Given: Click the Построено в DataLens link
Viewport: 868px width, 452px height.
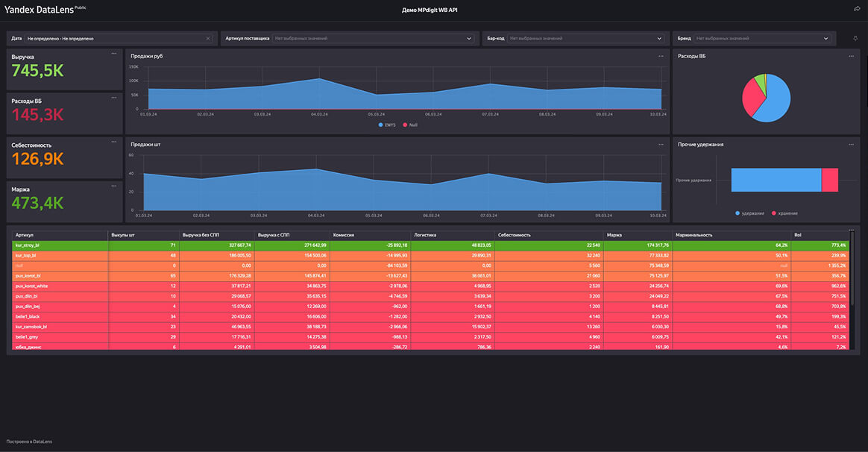Looking at the screenshot, I should [x=29, y=442].
